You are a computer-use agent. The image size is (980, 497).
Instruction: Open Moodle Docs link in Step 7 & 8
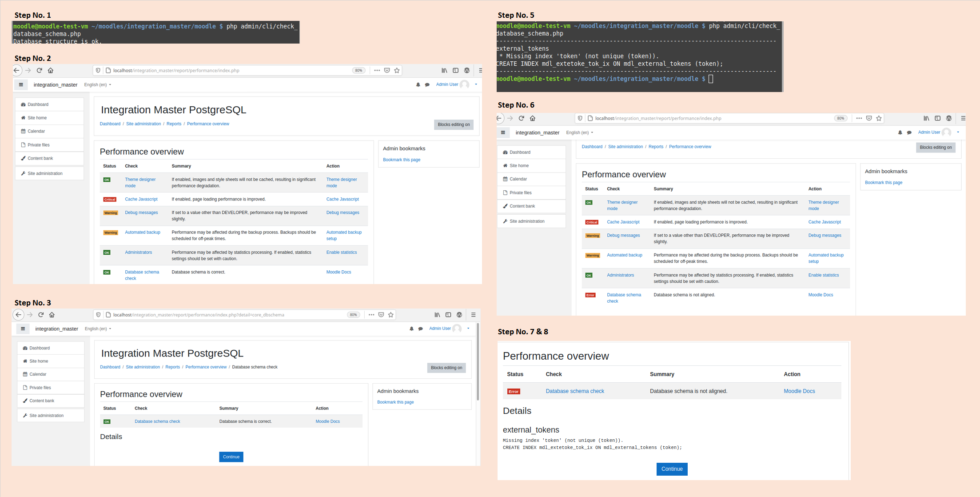(x=799, y=391)
